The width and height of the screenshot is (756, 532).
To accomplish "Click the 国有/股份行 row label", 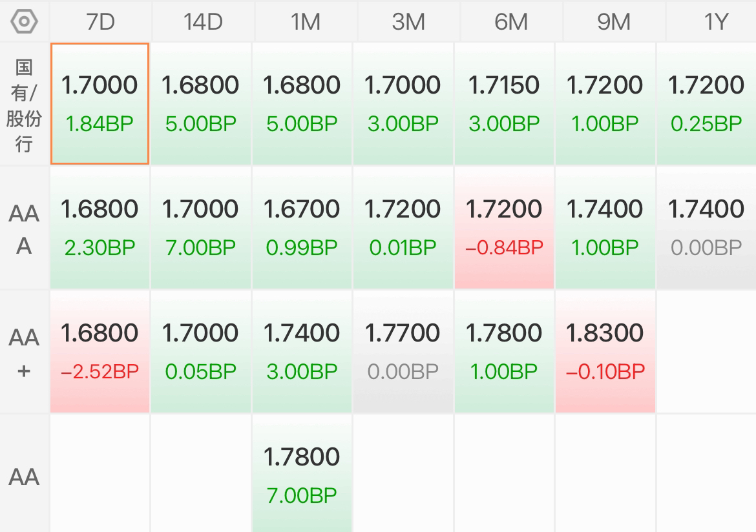I will (x=24, y=105).
